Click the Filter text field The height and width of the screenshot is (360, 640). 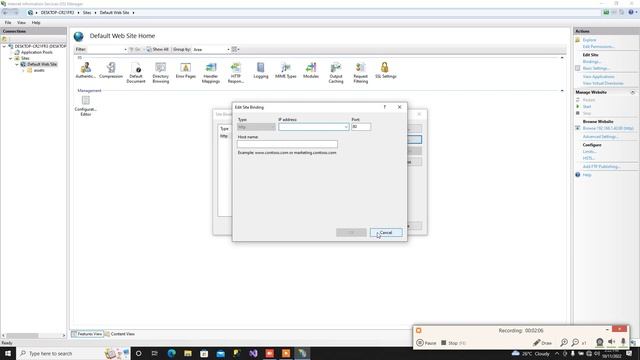(105, 49)
